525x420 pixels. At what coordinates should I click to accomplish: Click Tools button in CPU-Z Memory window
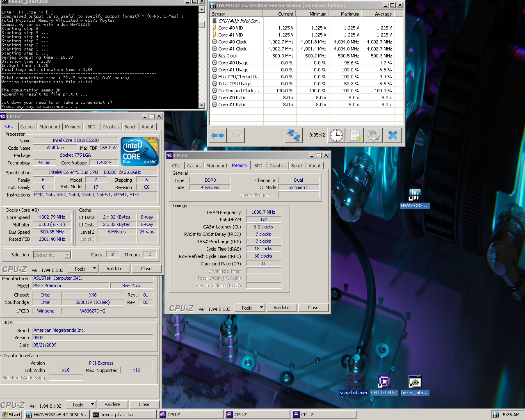click(247, 308)
